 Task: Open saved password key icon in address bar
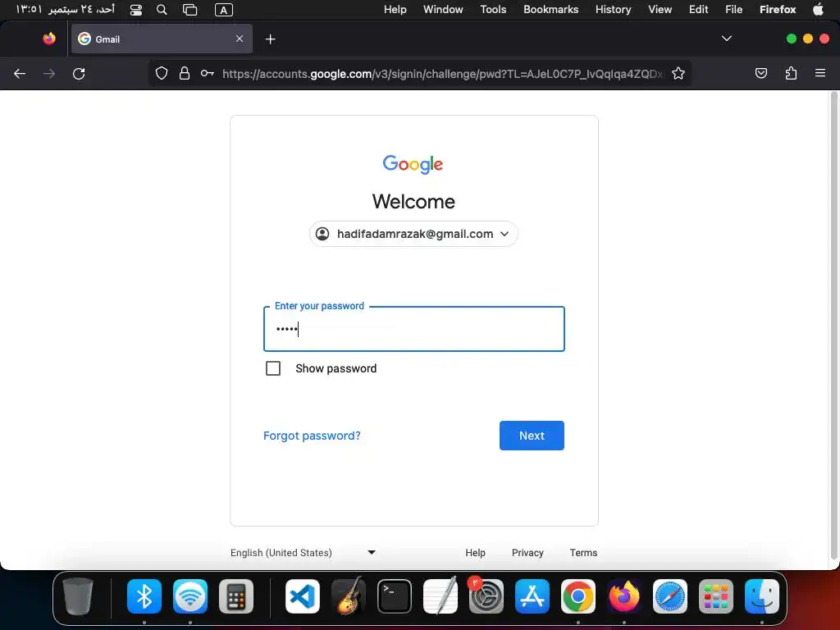click(208, 73)
